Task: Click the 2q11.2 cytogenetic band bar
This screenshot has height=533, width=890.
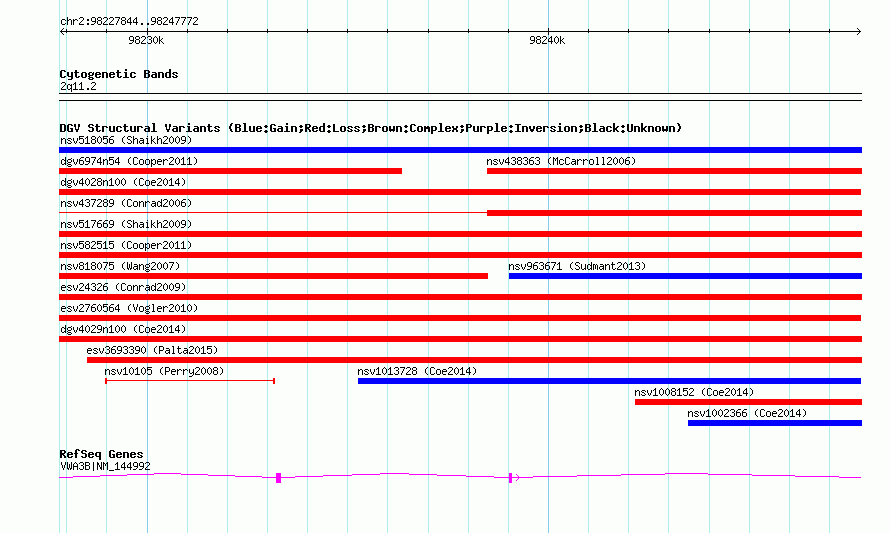Action: point(460,97)
